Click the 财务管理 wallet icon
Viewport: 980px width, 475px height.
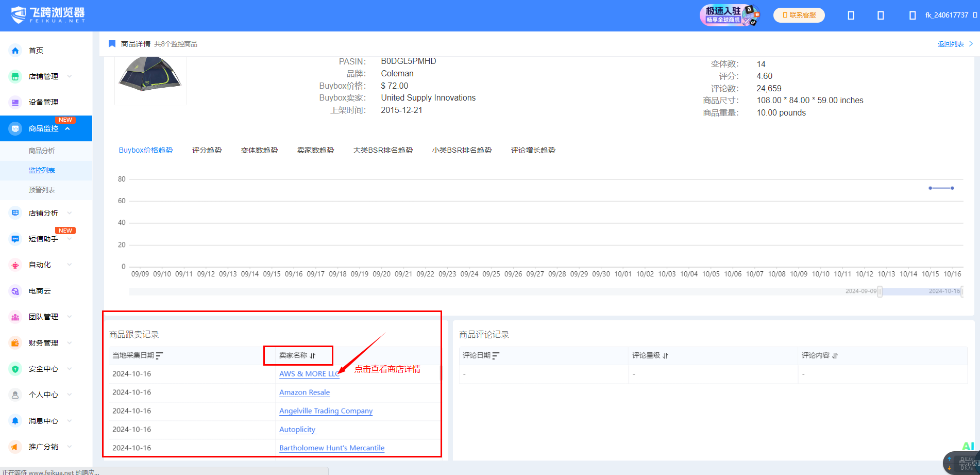pyautogui.click(x=15, y=343)
